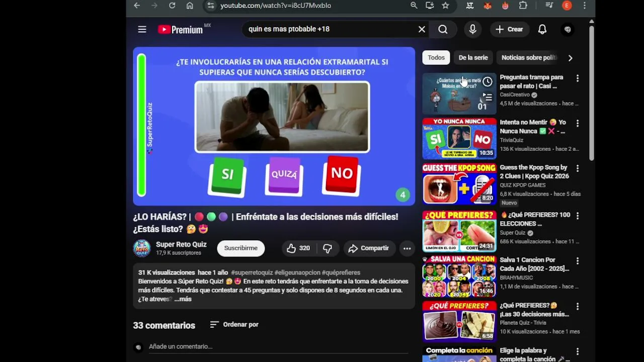Open options for 'Salva 1 Cancion' video
Screen dimensions: 644x362
pyautogui.click(x=578, y=261)
